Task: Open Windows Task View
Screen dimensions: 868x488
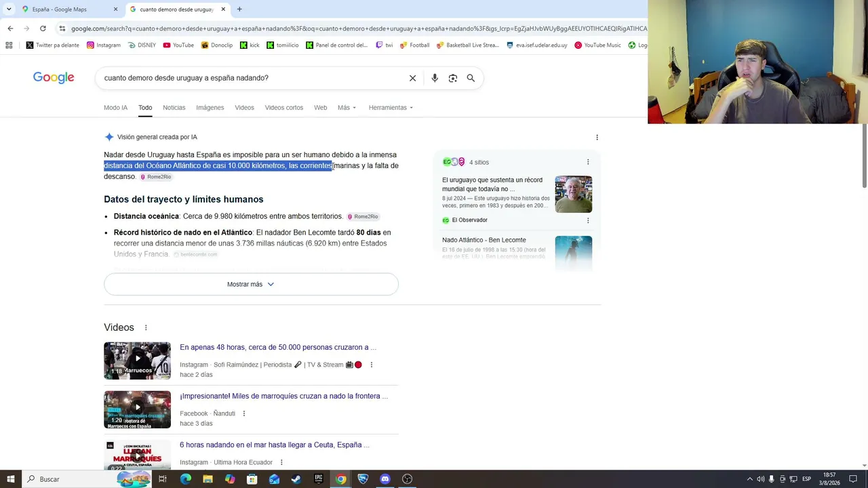Action: coord(163,479)
